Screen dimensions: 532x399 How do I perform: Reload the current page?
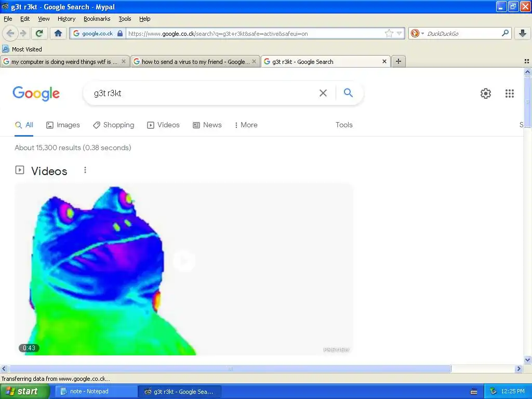pyautogui.click(x=39, y=33)
